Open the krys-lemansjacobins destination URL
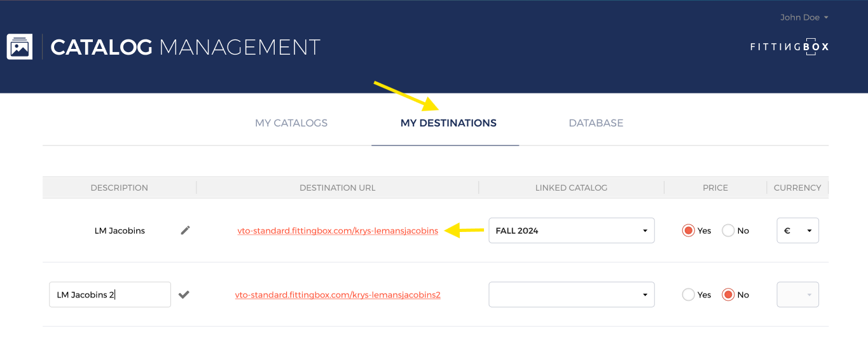The width and height of the screenshot is (868, 354). pyautogui.click(x=338, y=231)
